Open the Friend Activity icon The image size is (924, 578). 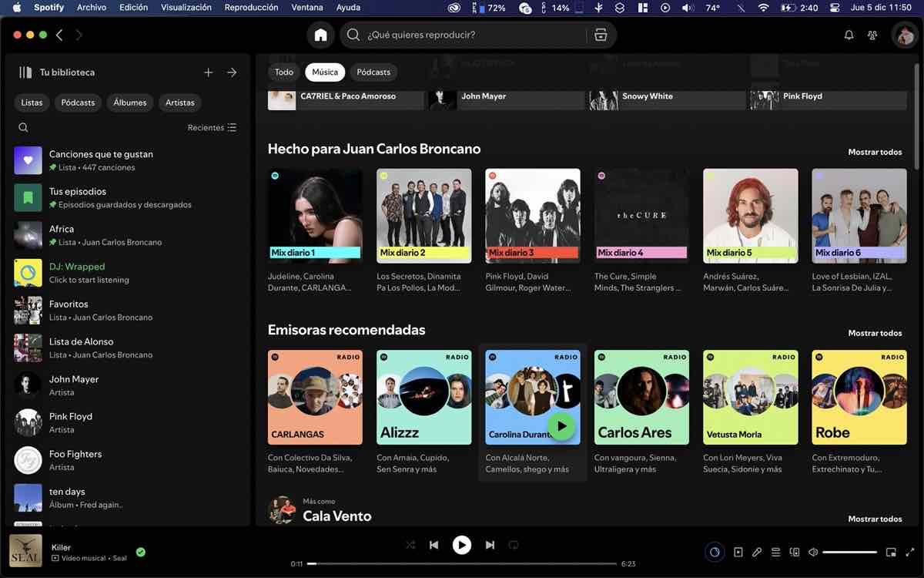tap(872, 35)
